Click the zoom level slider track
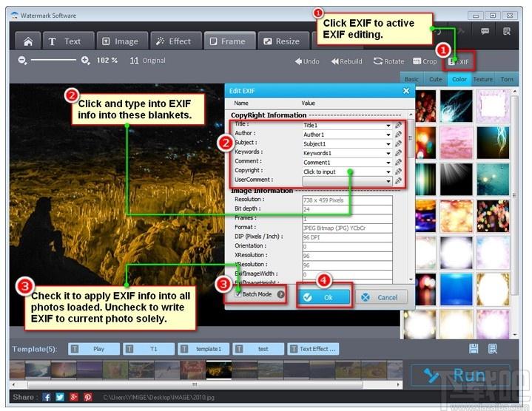This screenshot has width=532, height=411. tap(55, 61)
